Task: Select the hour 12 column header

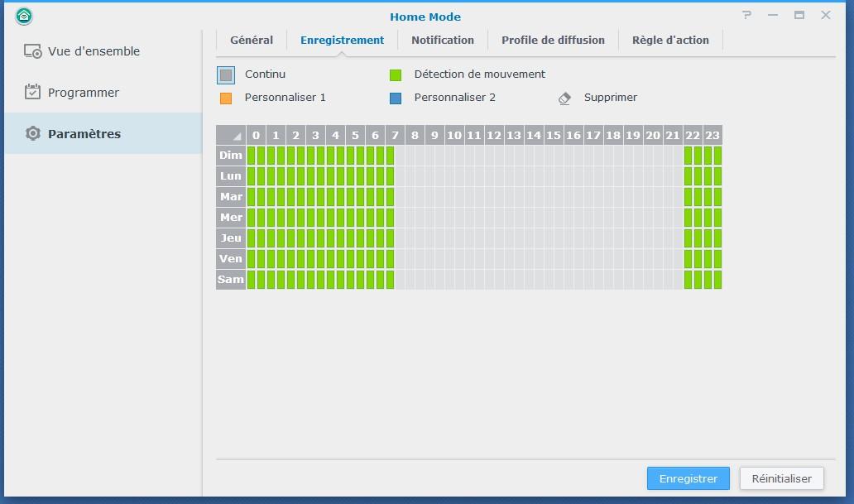Action: click(x=494, y=136)
